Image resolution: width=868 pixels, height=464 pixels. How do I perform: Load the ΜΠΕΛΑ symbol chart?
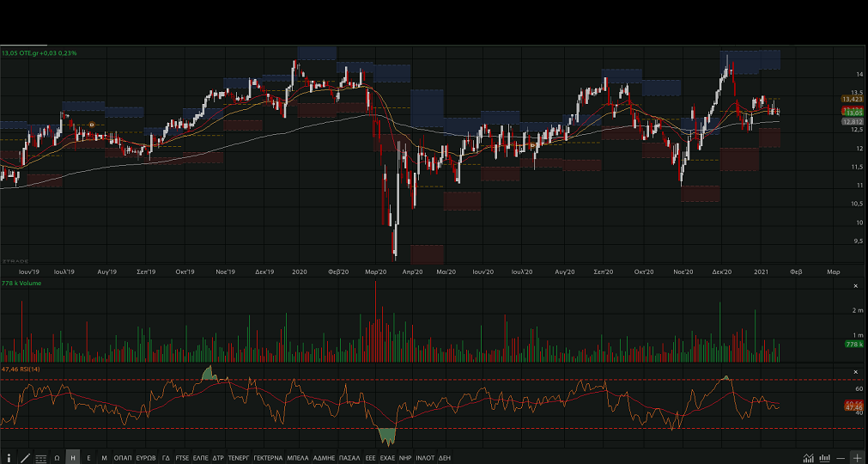[298, 458]
